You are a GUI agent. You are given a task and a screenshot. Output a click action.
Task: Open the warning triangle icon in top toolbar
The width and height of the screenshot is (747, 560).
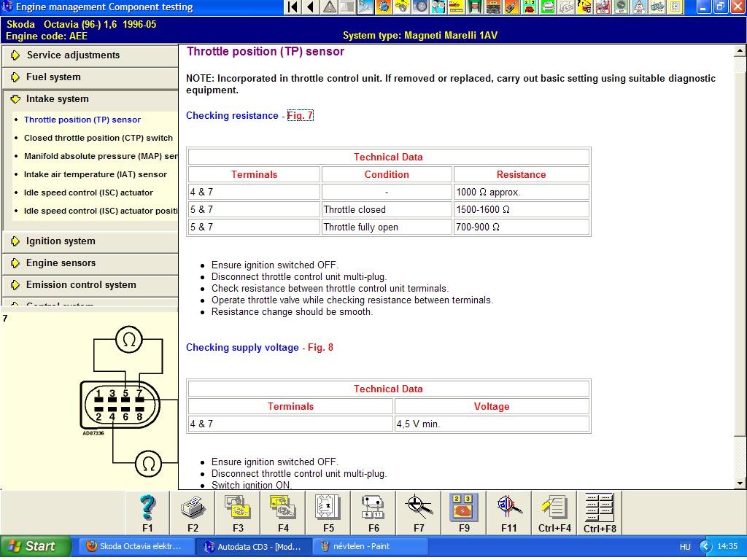[x=329, y=7]
